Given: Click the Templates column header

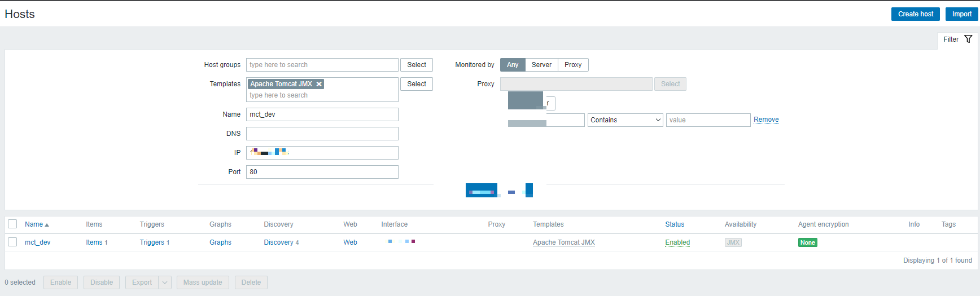Looking at the screenshot, I should 548,224.
